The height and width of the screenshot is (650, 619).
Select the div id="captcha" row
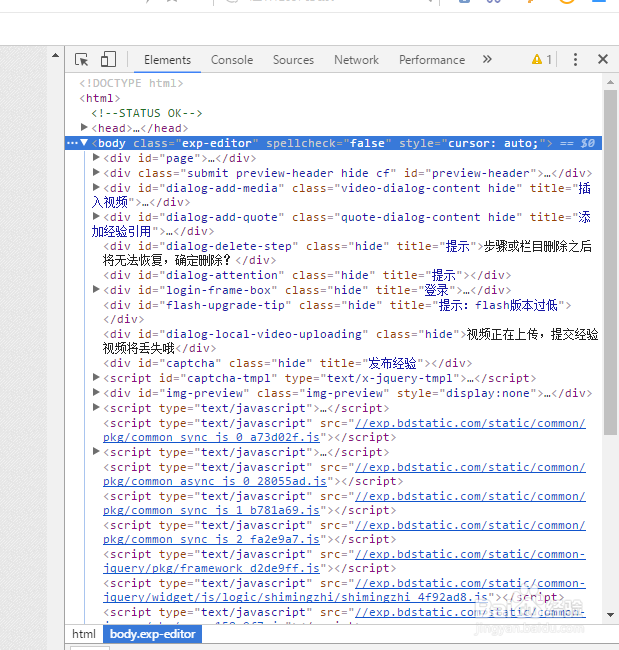(x=287, y=364)
